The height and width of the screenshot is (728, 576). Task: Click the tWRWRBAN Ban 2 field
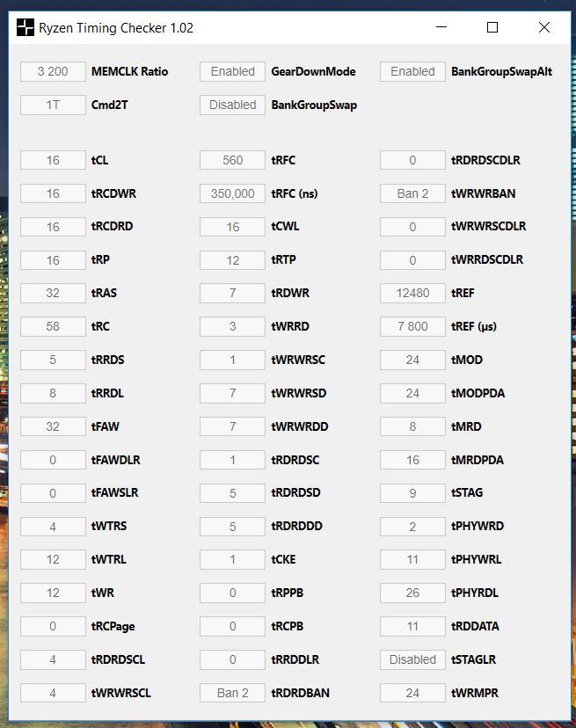tap(412, 193)
